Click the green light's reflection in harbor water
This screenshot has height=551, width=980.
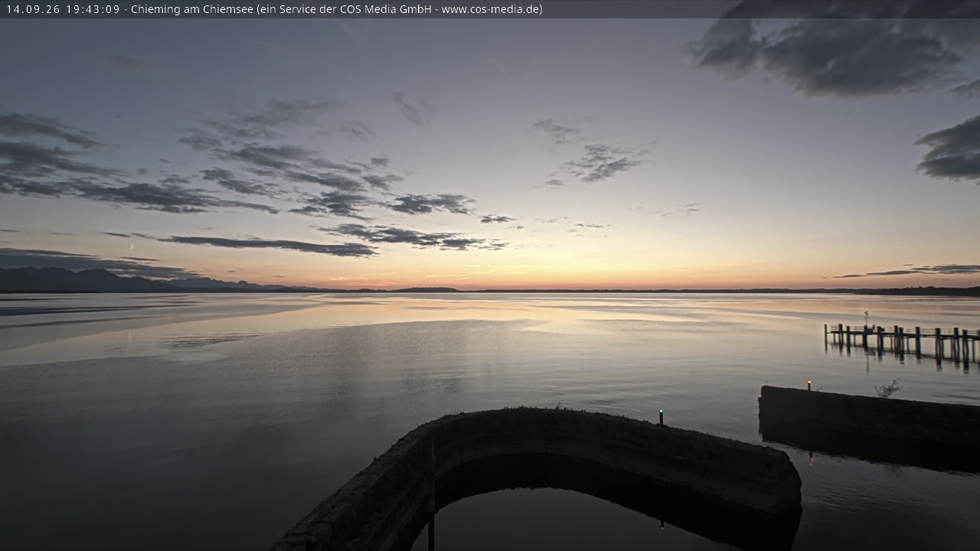click(662, 525)
